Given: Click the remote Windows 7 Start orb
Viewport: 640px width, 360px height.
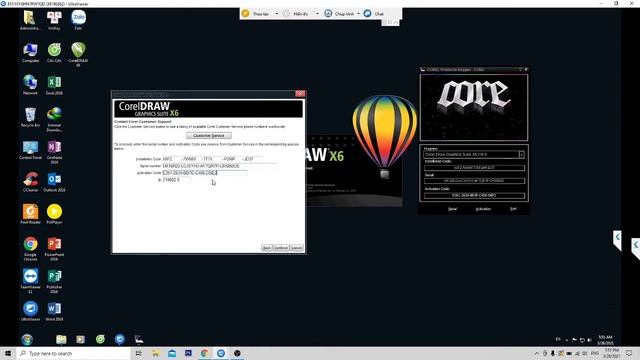Looking at the screenshot, I should [27, 339].
